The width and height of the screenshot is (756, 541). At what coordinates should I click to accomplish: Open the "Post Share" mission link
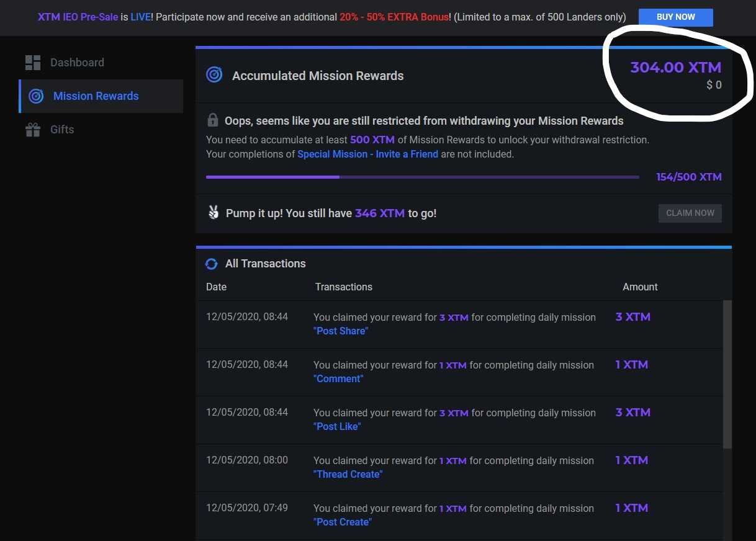click(341, 331)
